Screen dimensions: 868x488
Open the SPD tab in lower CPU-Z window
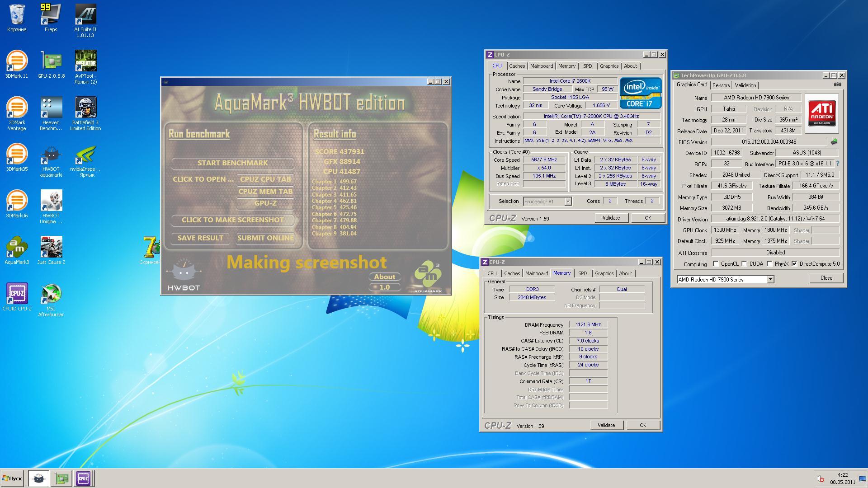pos(582,273)
